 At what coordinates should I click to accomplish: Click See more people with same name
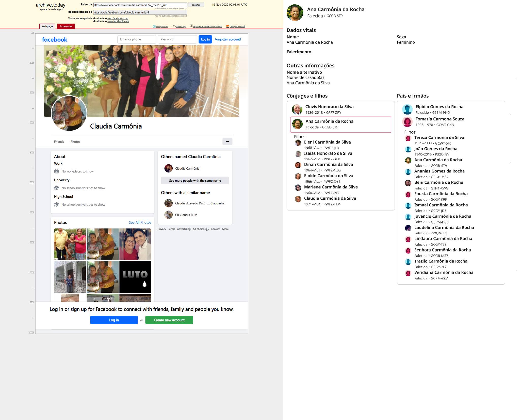coord(195,181)
